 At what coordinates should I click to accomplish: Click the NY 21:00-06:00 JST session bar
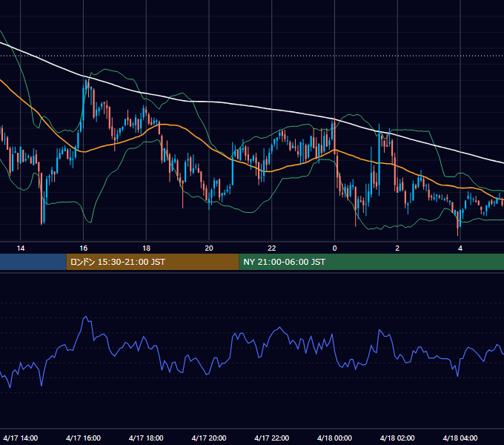pos(371,262)
